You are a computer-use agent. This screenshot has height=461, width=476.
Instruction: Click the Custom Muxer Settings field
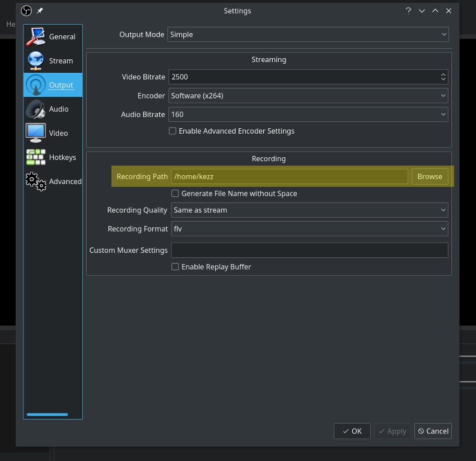click(310, 250)
